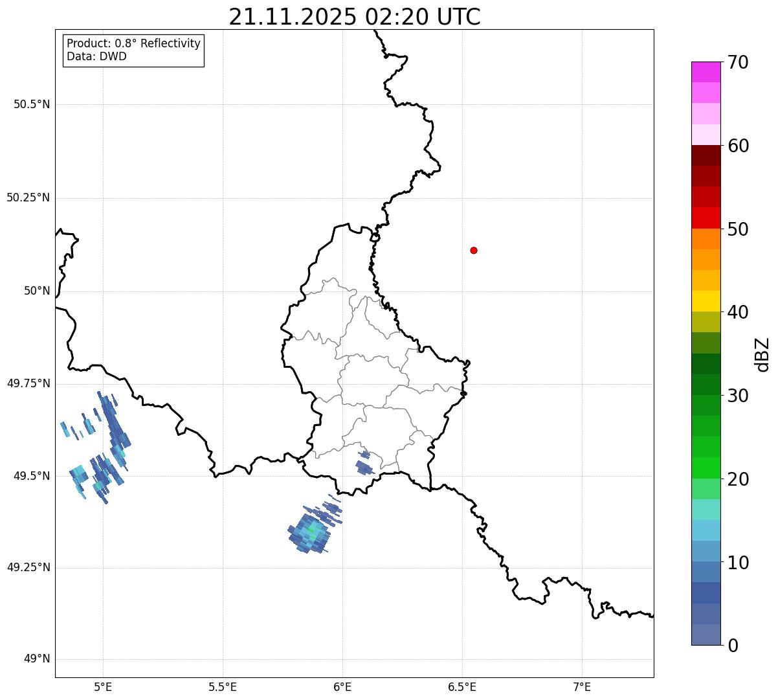Click the 49.25°N latitude label
The height and width of the screenshot is (700, 778).
[28, 568]
